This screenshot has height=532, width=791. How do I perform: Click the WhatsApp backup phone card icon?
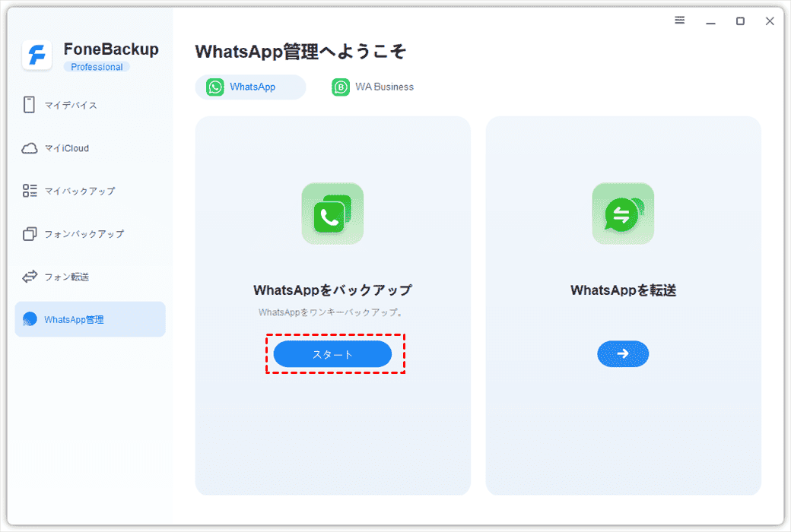[x=332, y=214]
